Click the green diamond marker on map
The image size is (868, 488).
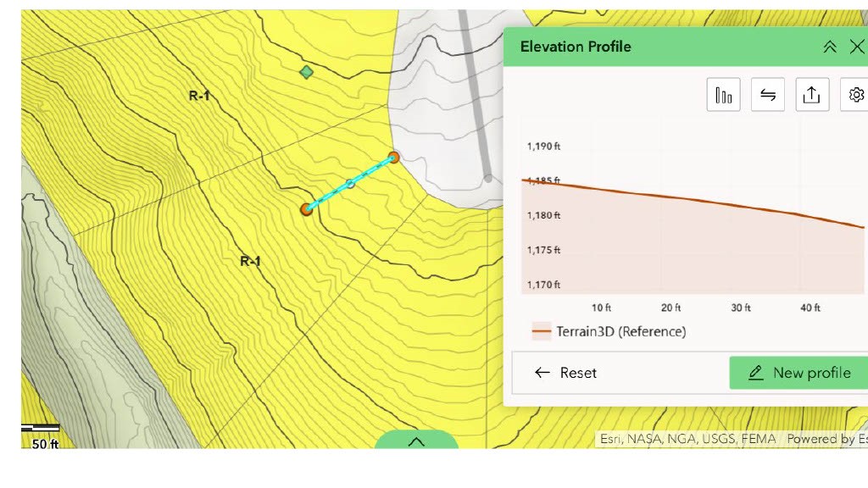tap(307, 73)
